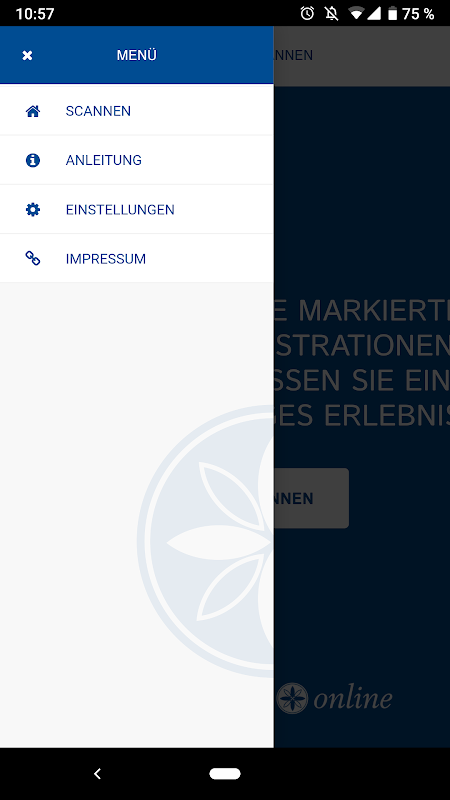
Task: Open the ANLEITUNG menu entry
Action: tap(137, 160)
